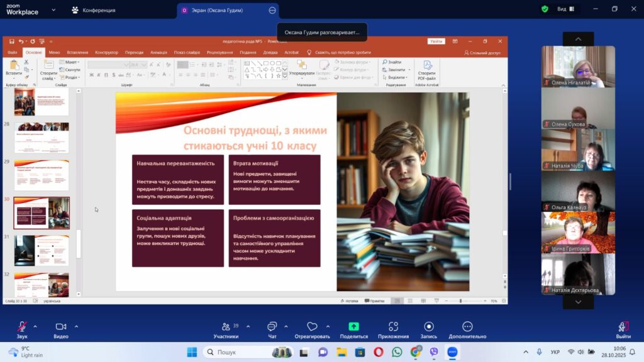This screenshot has width=644, height=362.
Task: Click the green encryption shield icon
Action: pyautogui.click(x=545, y=9)
